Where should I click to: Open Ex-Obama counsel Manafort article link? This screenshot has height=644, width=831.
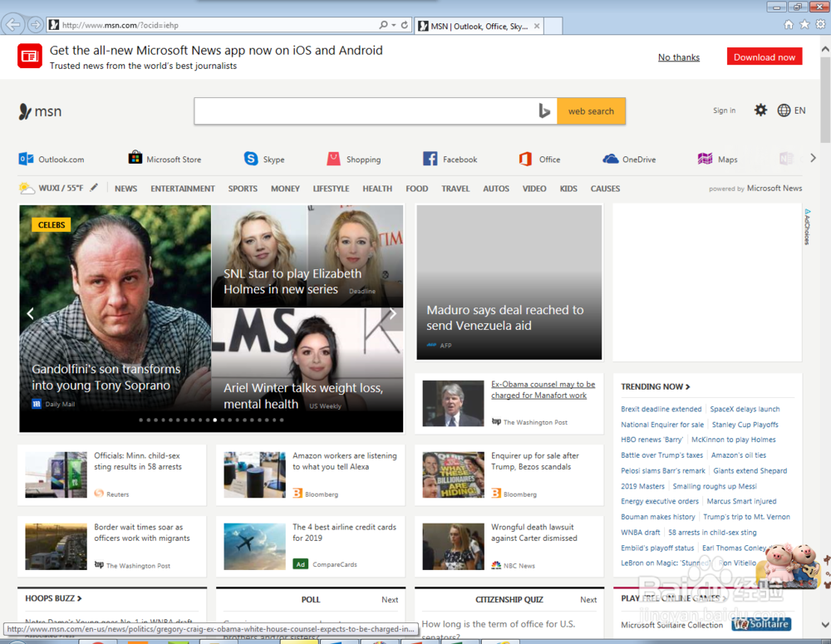coord(543,390)
